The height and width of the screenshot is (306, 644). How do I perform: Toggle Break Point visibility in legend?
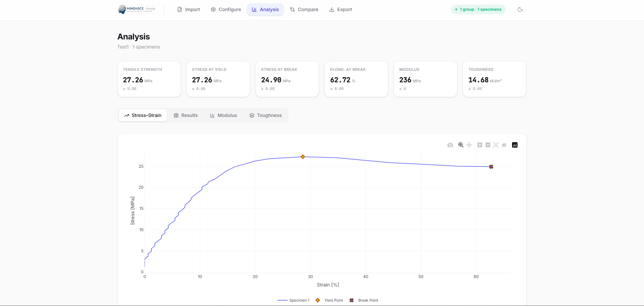tap(364, 300)
